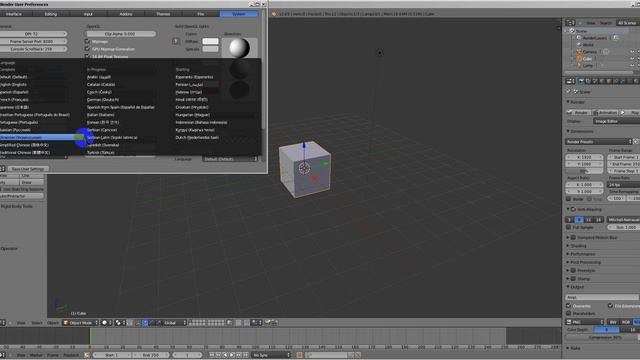Open the Global orientation dropdown
The width and height of the screenshot is (640, 360).
pos(175,322)
